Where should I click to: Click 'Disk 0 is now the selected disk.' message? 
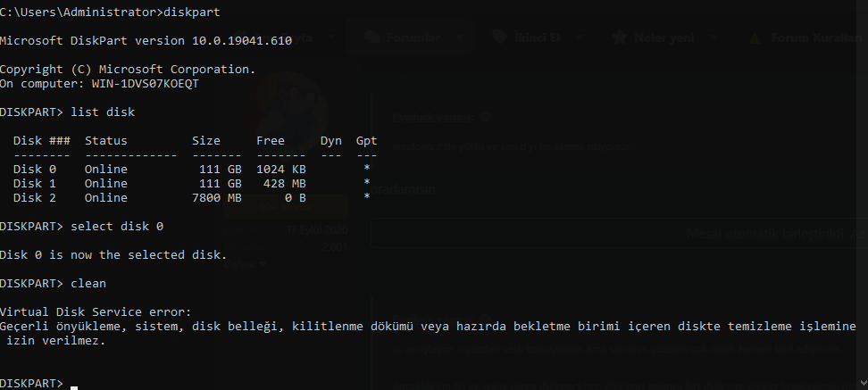[x=113, y=255]
